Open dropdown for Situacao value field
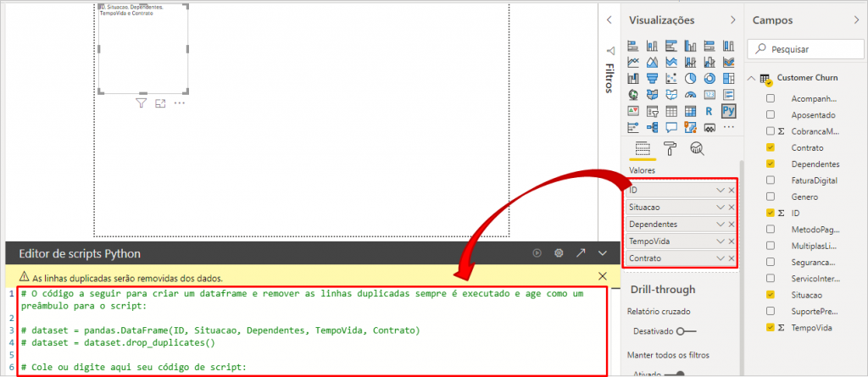Image resolution: width=868 pixels, height=377 pixels. pyautogui.click(x=721, y=207)
